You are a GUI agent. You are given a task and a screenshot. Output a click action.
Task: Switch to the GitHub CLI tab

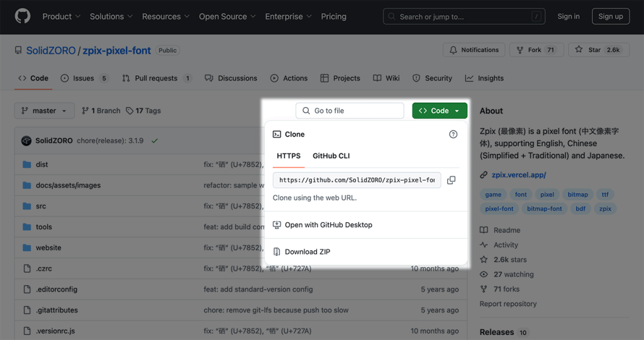pyautogui.click(x=331, y=156)
